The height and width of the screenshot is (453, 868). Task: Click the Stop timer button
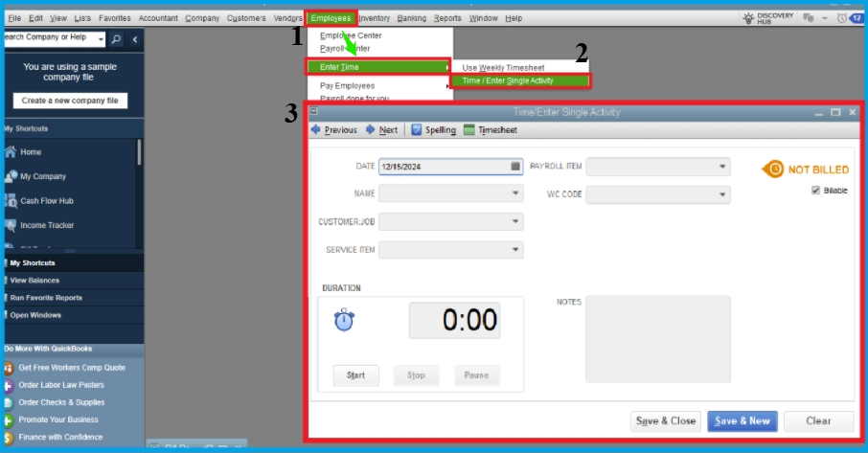point(416,375)
